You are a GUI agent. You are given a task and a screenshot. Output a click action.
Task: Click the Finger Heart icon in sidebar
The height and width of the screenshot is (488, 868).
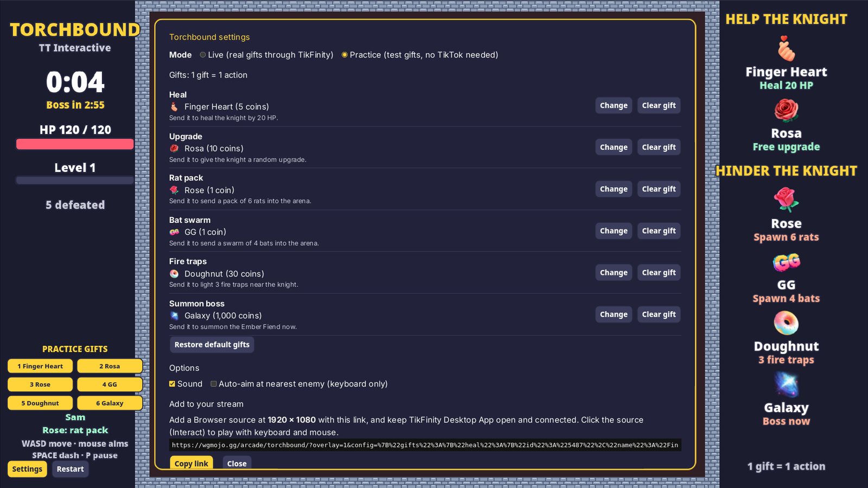[x=786, y=49]
